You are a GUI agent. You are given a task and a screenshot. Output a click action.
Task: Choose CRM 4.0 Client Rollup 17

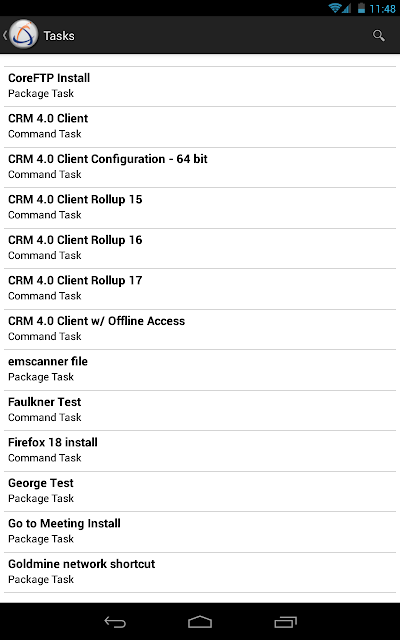(x=200, y=289)
